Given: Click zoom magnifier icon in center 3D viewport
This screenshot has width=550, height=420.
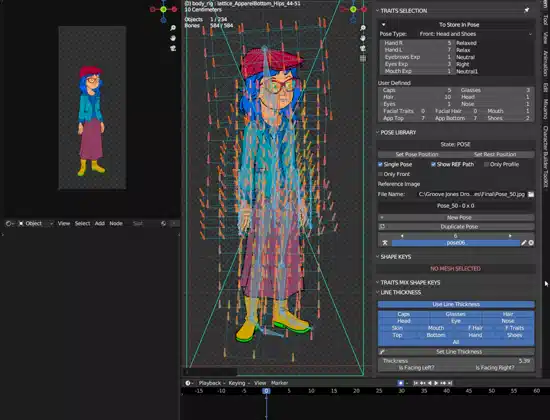Looking at the screenshot, I should pyautogui.click(x=363, y=28).
